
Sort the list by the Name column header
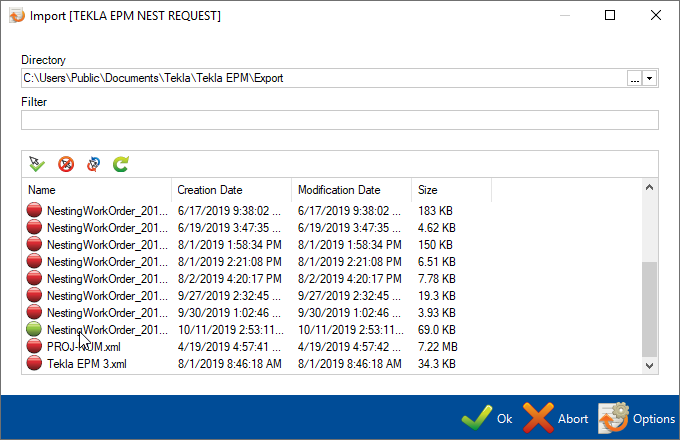pos(96,190)
